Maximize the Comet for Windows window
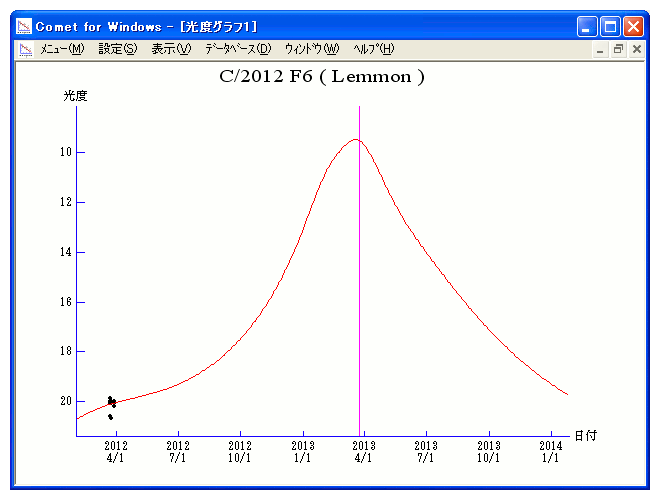The width and height of the screenshot is (660, 500). 610,27
